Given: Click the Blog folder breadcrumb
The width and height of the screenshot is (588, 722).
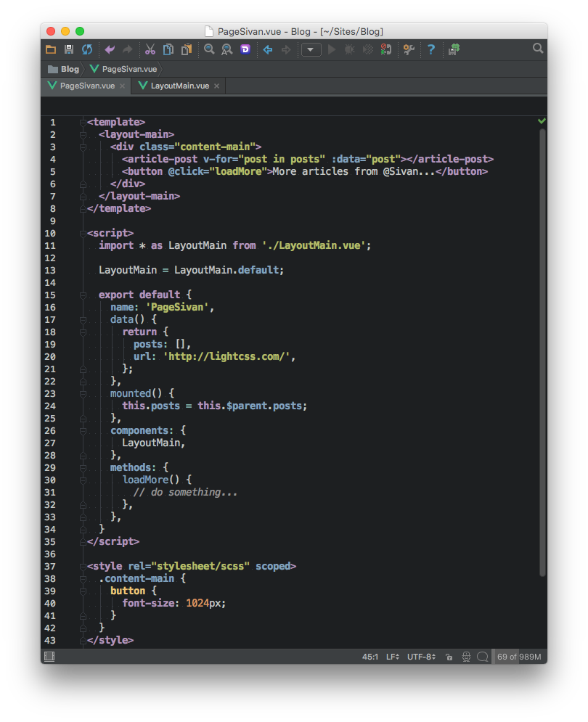Looking at the screenshot, I should (x=64, y=69).
